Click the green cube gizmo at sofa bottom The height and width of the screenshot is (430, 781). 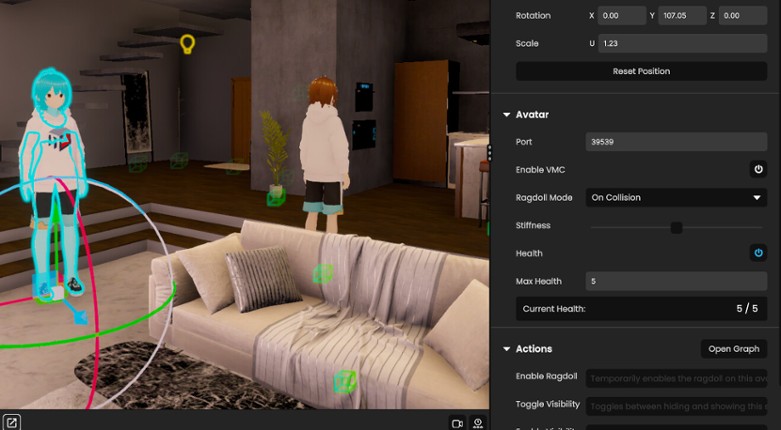(x=345, y=381)
